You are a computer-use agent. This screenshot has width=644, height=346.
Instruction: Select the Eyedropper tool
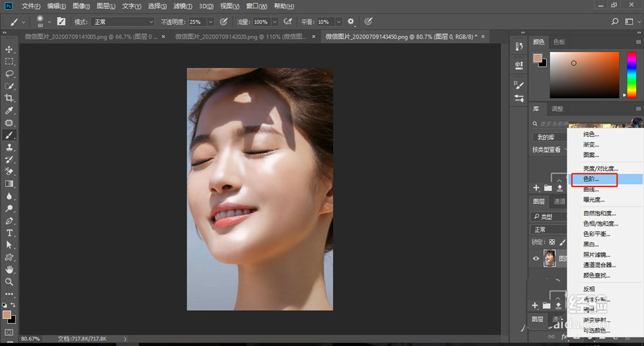(10, 111)
